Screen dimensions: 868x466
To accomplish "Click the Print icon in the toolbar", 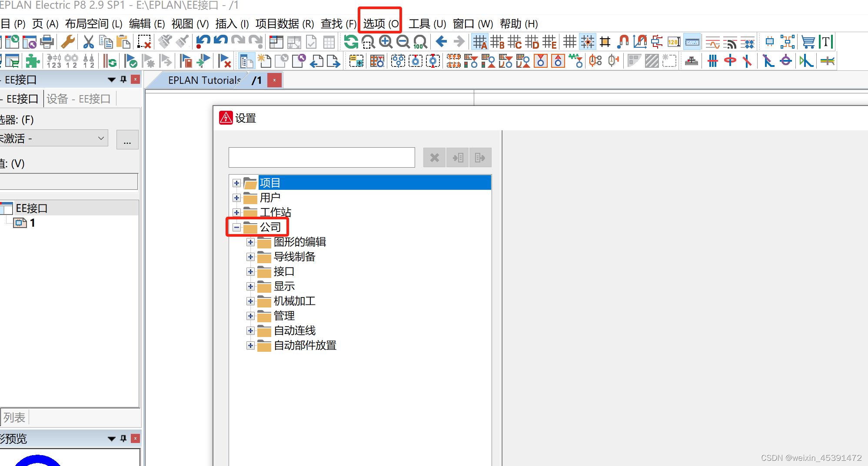I will [47, 42].
